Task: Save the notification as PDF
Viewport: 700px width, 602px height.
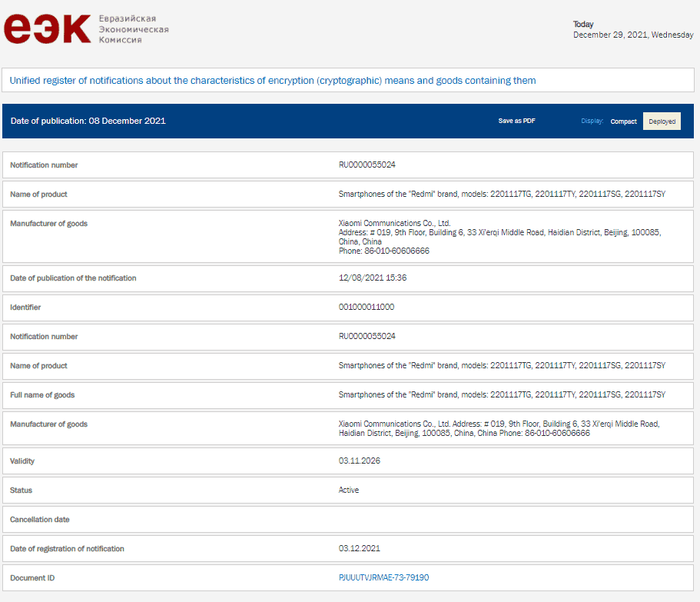Action: pyautogui.click(x=516, y=121)
